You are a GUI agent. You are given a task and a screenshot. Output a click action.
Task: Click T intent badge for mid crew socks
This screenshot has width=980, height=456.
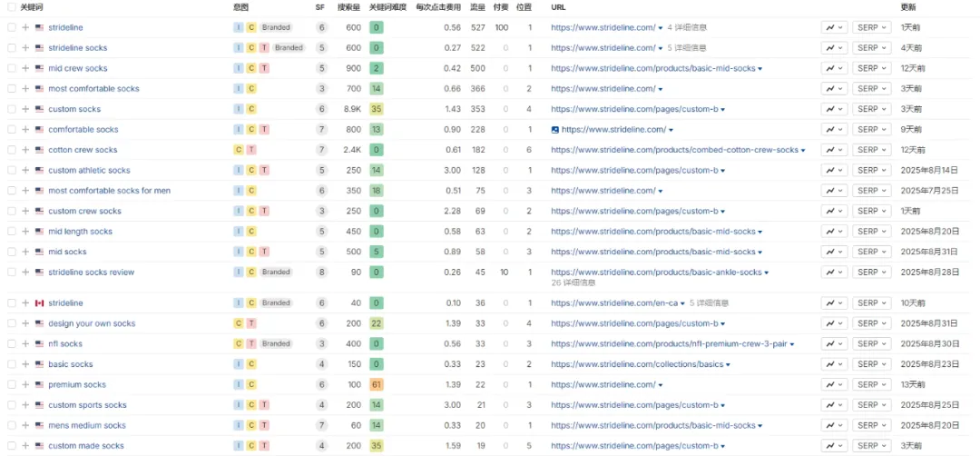tap(264, 68)
